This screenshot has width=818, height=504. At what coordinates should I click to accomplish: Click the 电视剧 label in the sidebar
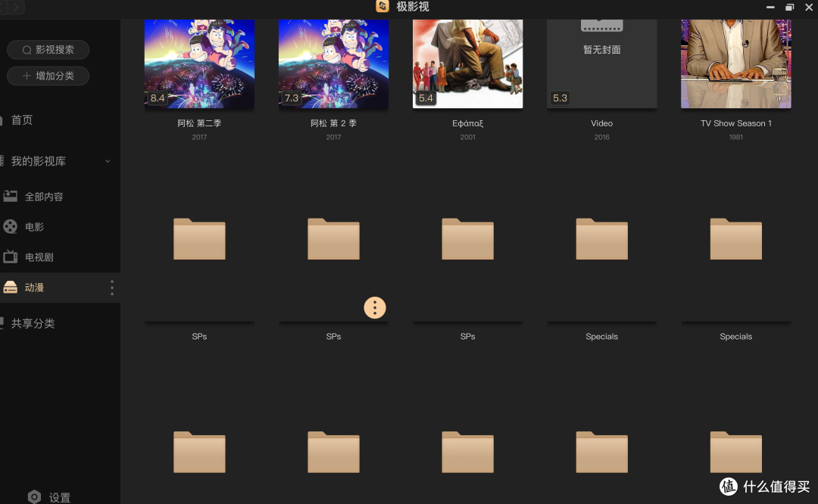[39, 257]
